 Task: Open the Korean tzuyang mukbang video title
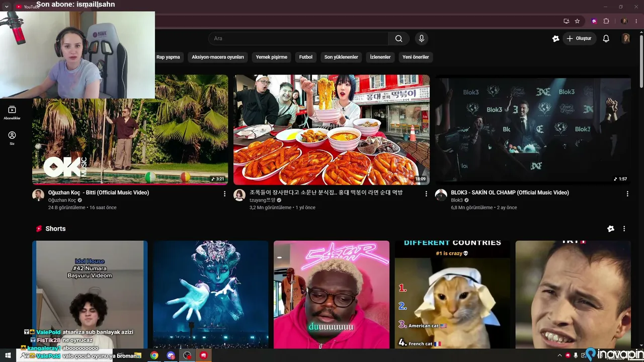[326, 193]
